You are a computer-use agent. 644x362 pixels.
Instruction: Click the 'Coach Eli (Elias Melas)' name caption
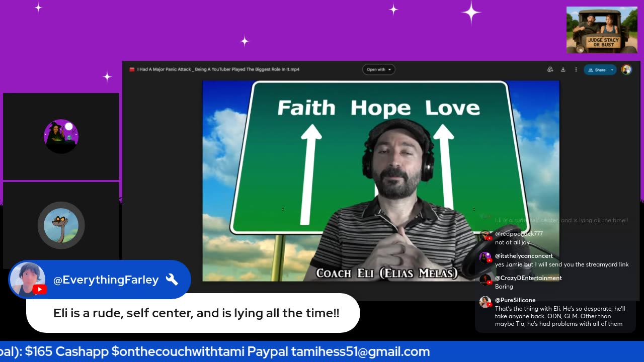386,273
